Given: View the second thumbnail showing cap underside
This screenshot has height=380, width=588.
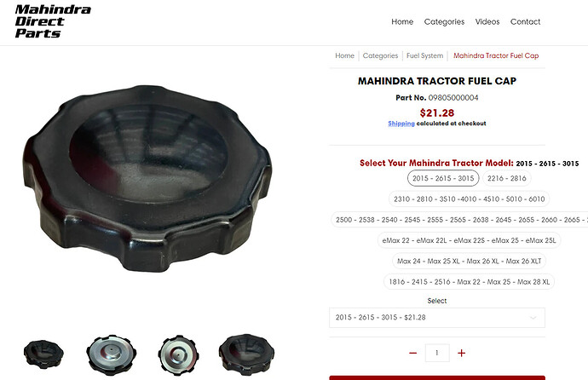Looking at the screenshot, I should pos(112,355).
